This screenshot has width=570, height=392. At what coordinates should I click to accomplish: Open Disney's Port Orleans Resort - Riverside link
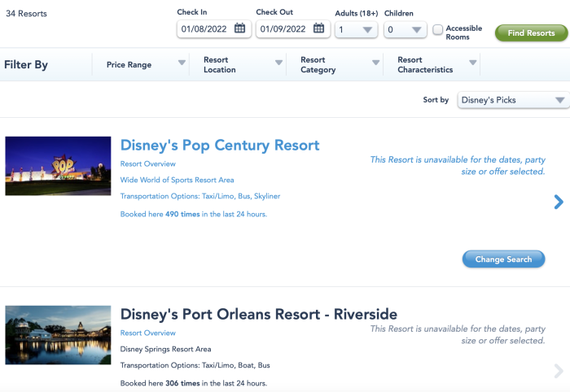point(258,314)
